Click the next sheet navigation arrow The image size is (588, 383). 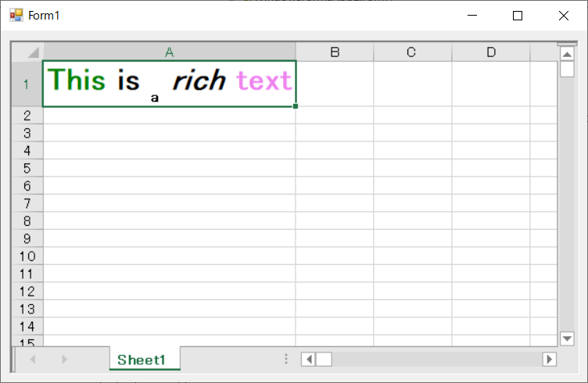(64, 359)
